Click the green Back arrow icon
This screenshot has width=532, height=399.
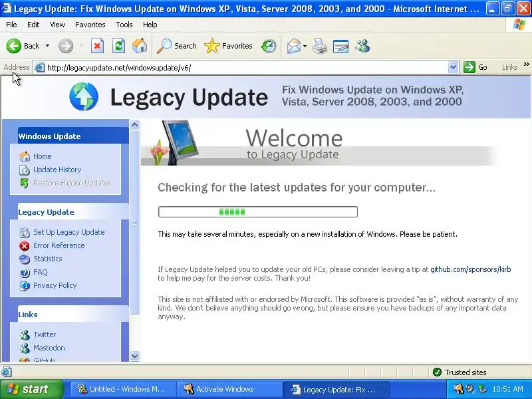[x=14, y=46]
